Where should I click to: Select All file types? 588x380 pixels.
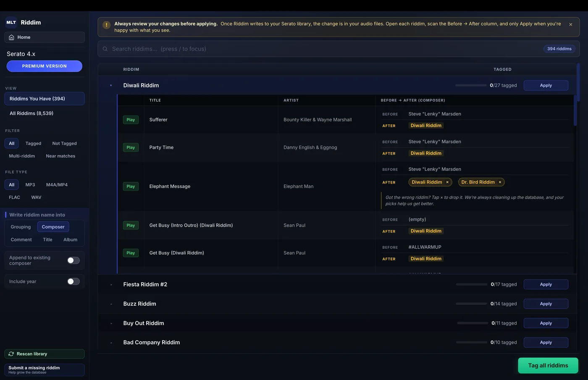(x=11, y=185)
